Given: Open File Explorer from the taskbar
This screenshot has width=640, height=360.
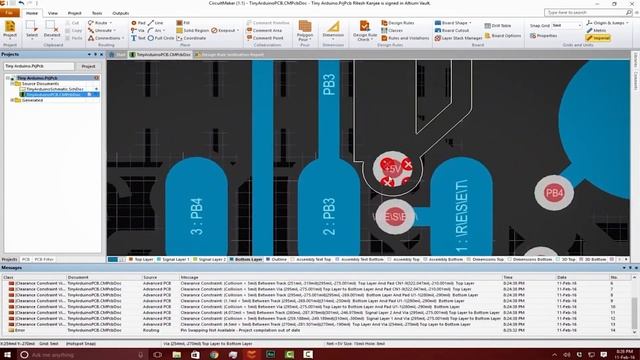Looking at the screenshot, I should click(x=176, y=354).
